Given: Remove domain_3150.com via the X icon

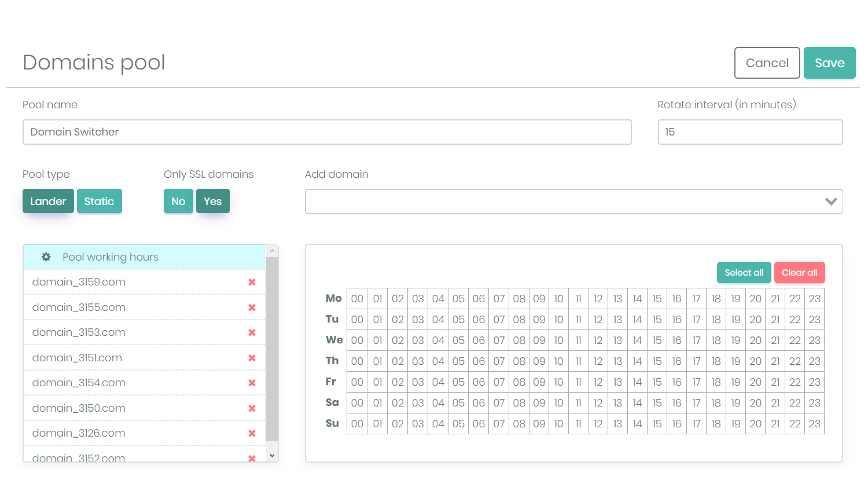Looking at the screenshot, I should (252, 408).
